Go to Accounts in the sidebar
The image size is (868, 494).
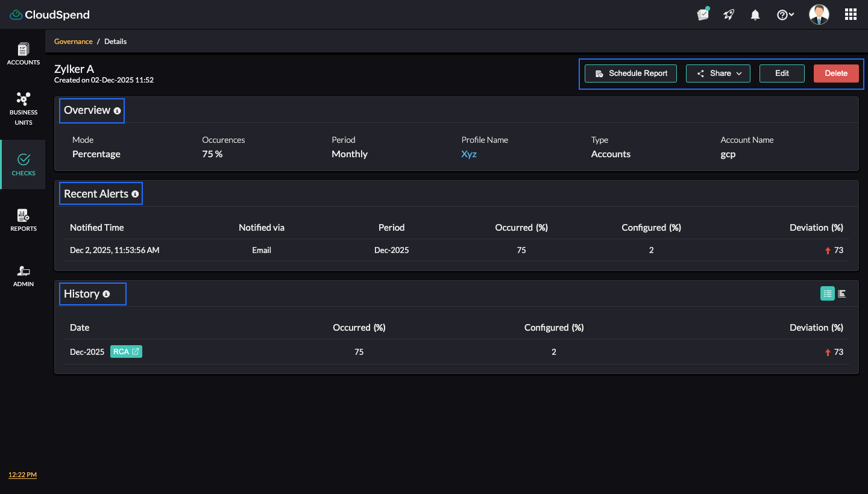(24, 54)
